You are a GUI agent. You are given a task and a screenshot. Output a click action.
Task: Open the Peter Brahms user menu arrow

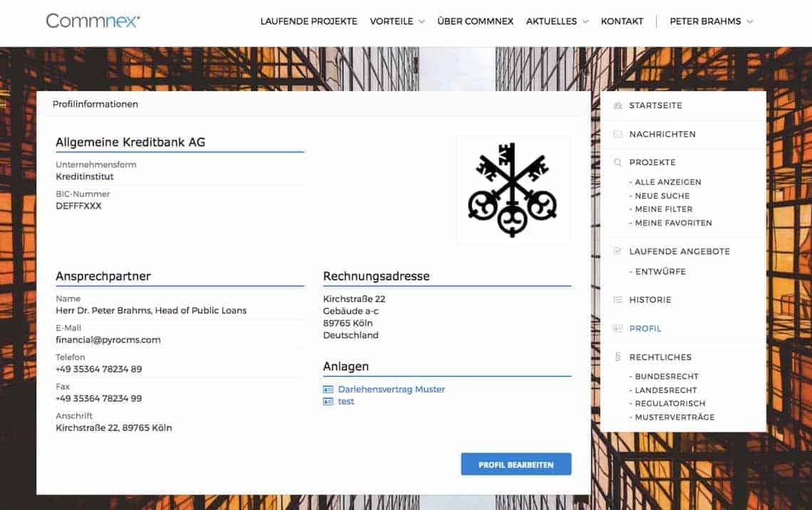click(750, 22)
